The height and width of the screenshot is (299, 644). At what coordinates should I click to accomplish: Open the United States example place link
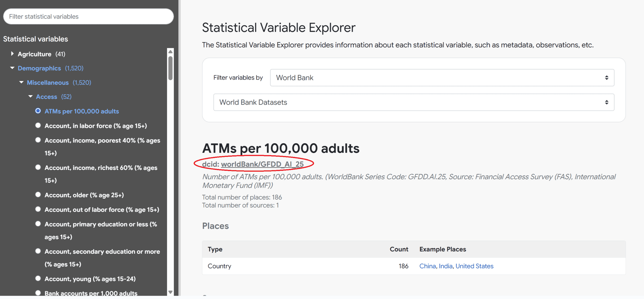click(474, 266)
